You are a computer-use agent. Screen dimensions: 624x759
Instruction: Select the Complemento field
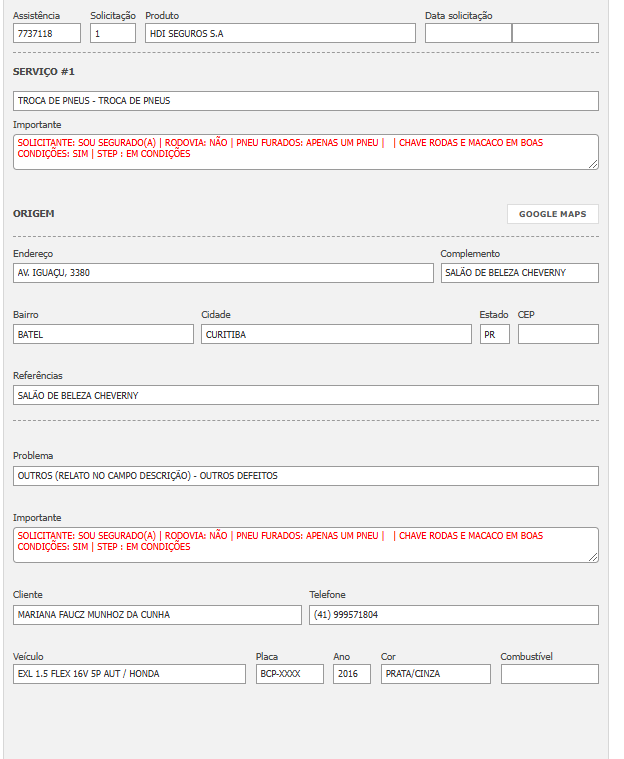(x=519, y=273)
